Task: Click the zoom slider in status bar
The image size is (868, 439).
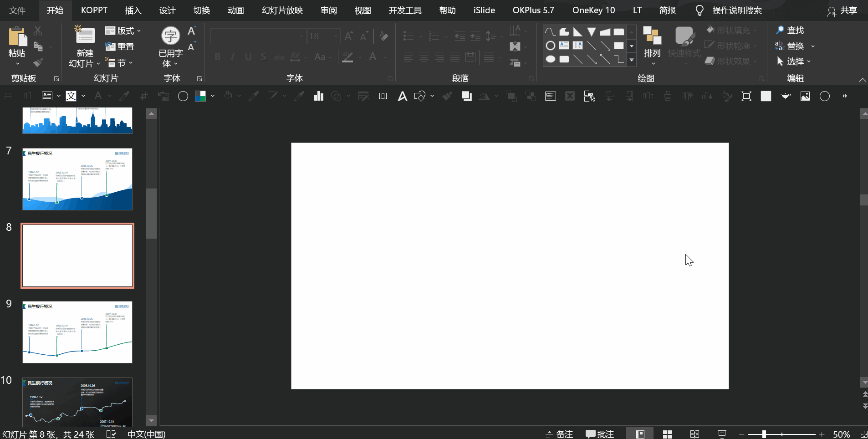Action: pos(764,434)
